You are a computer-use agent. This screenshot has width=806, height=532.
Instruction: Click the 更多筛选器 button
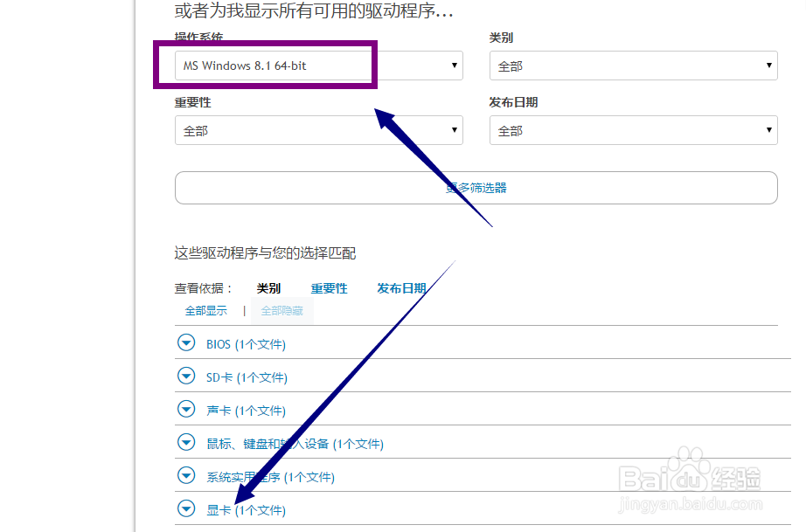[x=476, y=187]
